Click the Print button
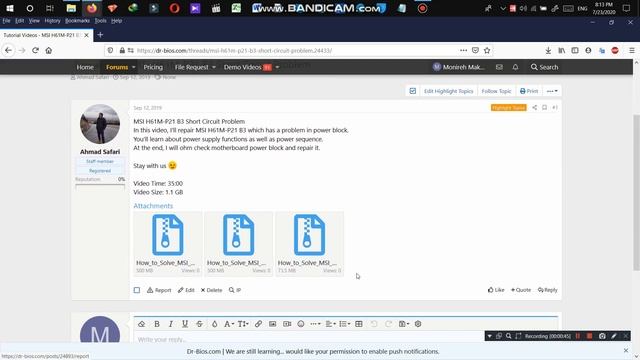Viewport: 640px width, 360px height. (529, 91)
